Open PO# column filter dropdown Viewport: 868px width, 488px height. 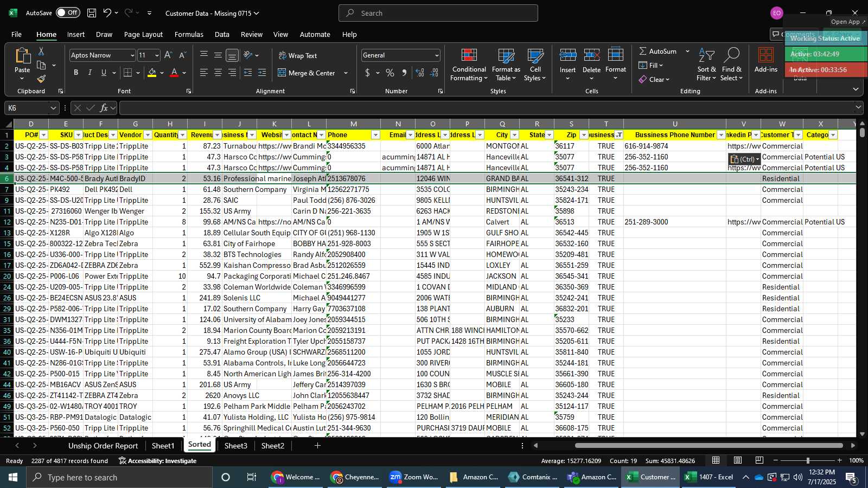[44, 135]
